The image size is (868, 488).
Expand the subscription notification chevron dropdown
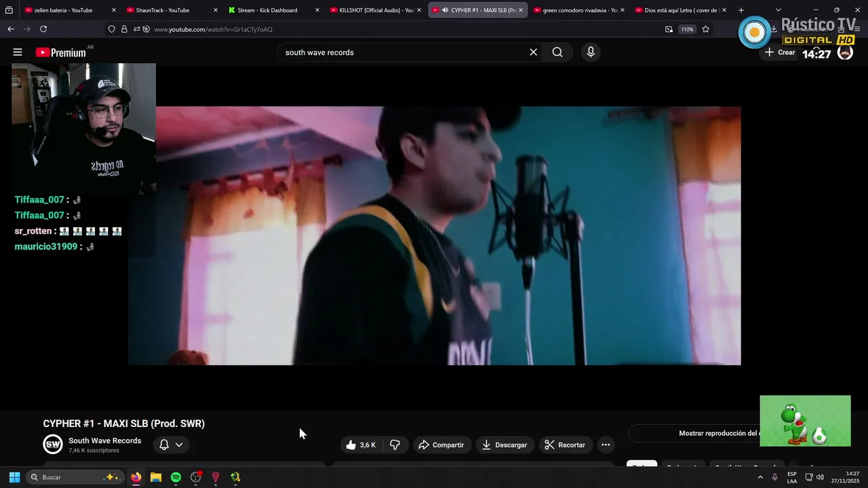[179, 445]
